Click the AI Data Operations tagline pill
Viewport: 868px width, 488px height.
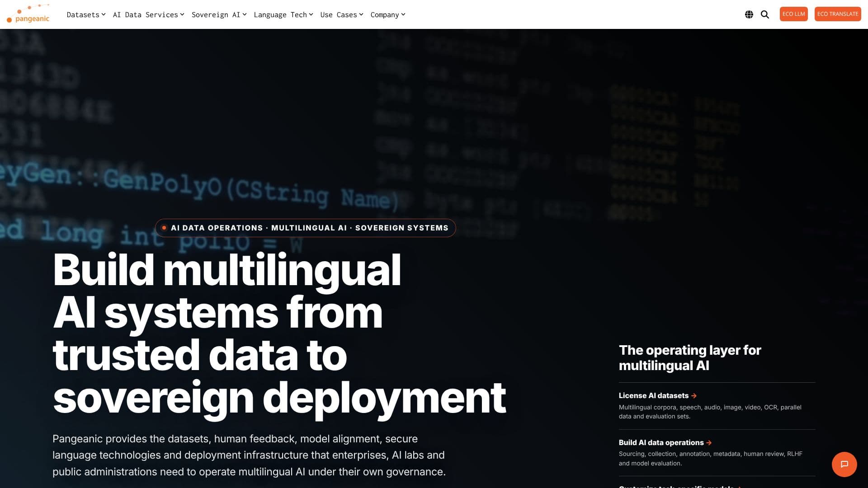pos(305,228)
